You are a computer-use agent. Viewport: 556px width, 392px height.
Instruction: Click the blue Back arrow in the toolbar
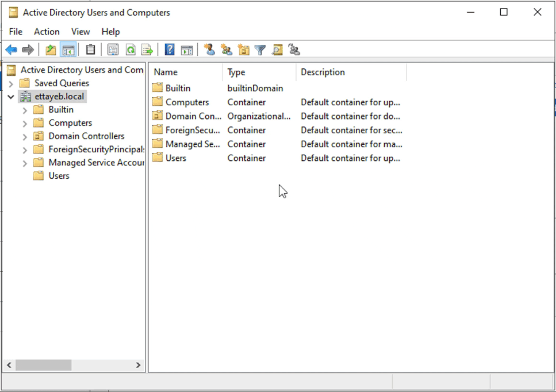(11, 50)
